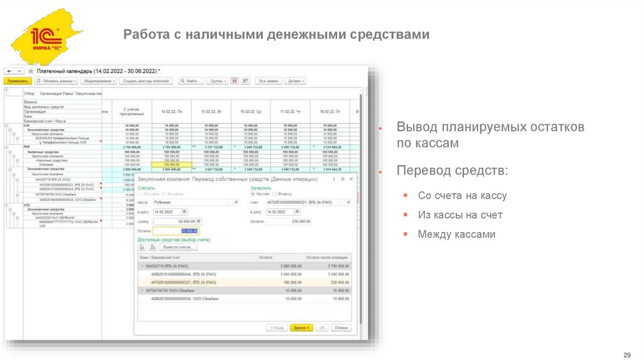Collapse the 044525716 ВТБ 24 (ПАО) group row
Image resolution: width=644 pixels, height=361 pixels.
click(x=143, y=266)
